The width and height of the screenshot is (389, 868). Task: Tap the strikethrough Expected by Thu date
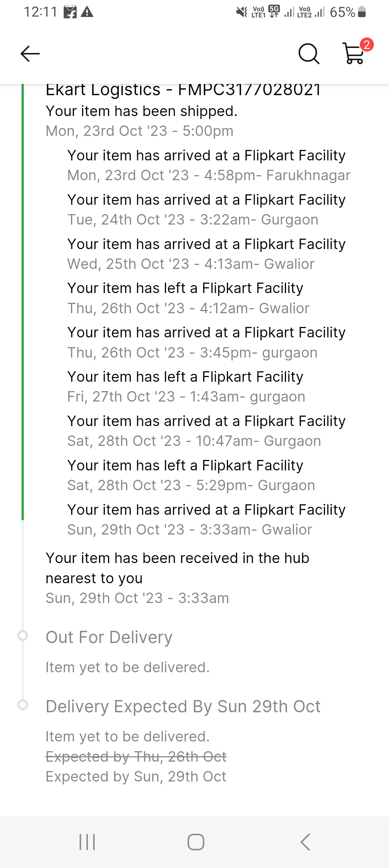(136, 756)
